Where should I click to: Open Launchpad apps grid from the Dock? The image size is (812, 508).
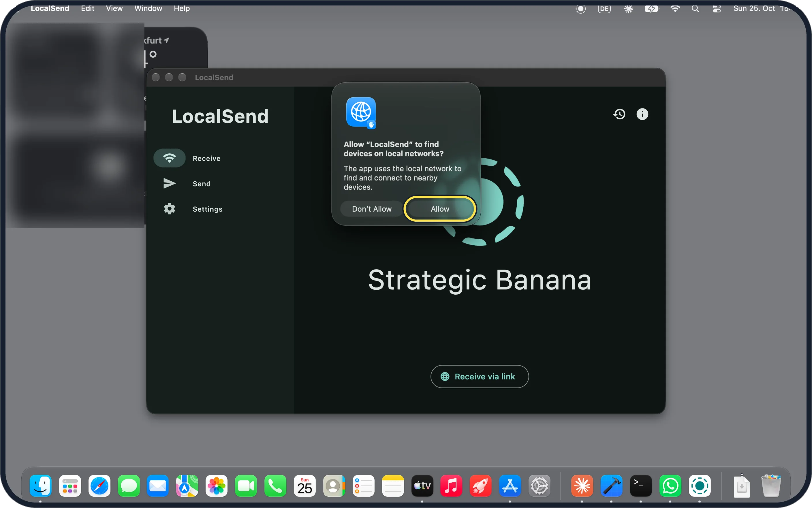tap(70, 486)
